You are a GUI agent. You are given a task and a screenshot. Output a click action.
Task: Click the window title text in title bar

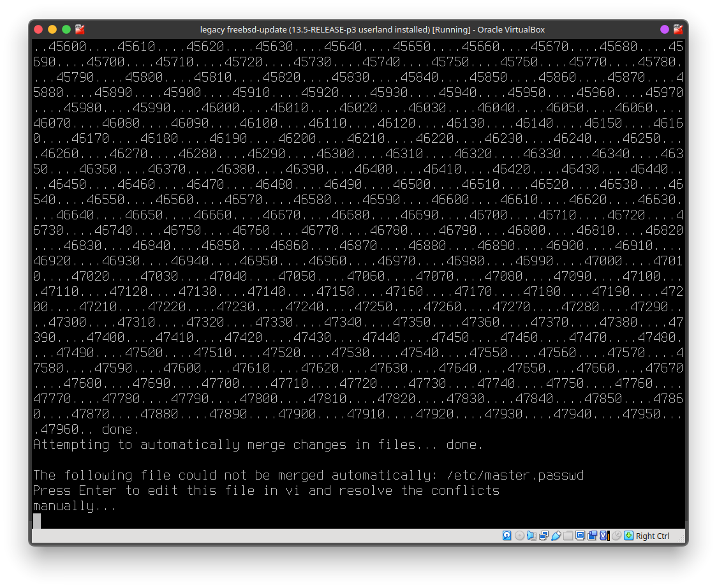click(372, 29)
